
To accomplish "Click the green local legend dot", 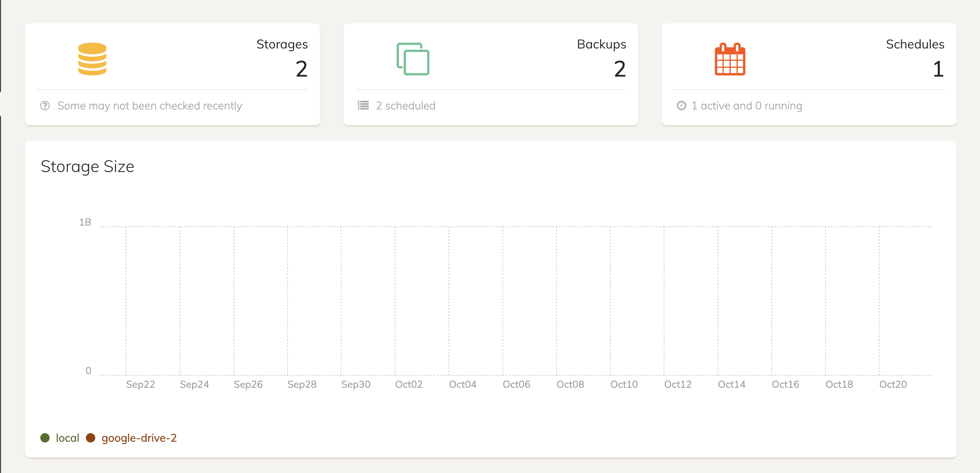I will pyautogui.click(x=45, y=438).
